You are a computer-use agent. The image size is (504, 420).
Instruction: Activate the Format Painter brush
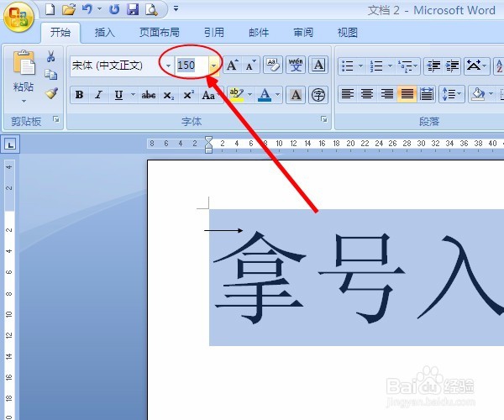click(x=51, y=93)
